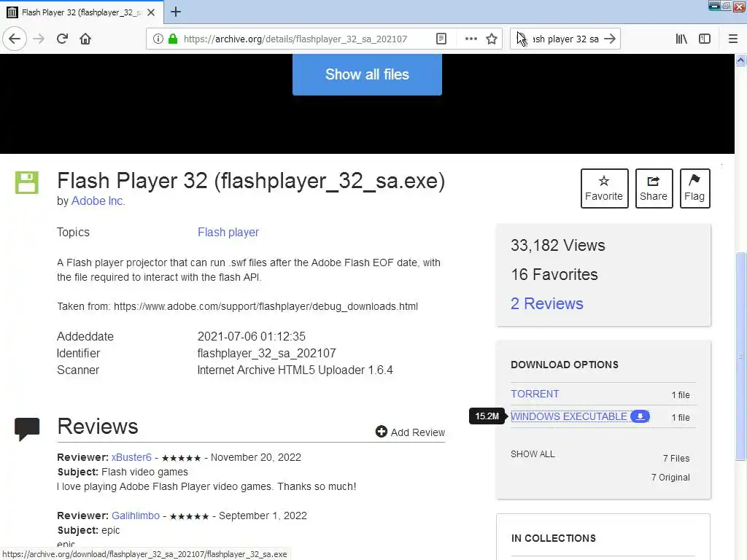Image resolution: width=747 pixels, height=560 pixels.
Task: Click the vertical page scrollbar thumb
Action: pyautogui.click(x=741, y=356)
